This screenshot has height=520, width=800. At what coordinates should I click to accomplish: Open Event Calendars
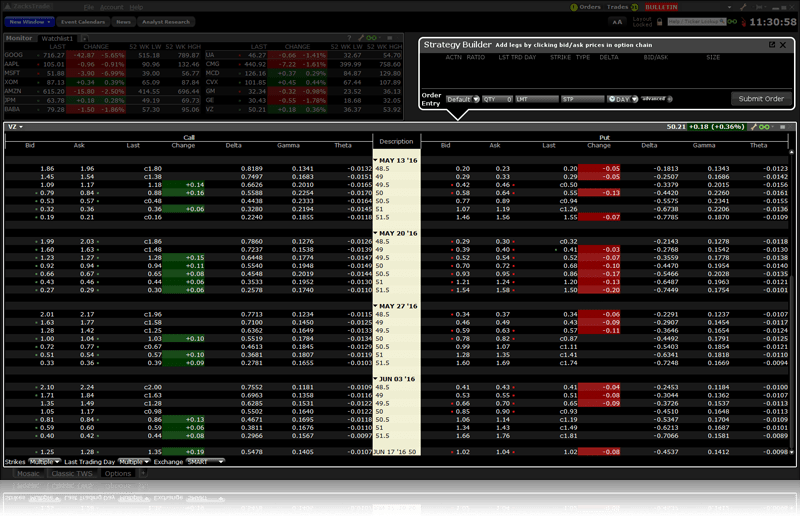(x=83, y=22)
